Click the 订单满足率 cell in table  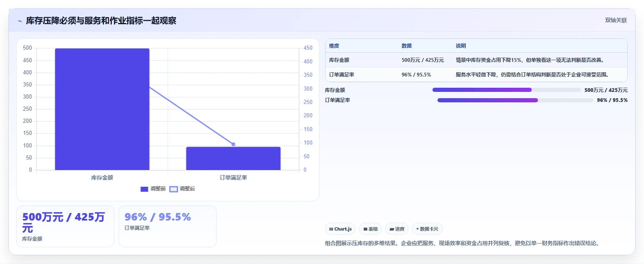tap(342, 75)
